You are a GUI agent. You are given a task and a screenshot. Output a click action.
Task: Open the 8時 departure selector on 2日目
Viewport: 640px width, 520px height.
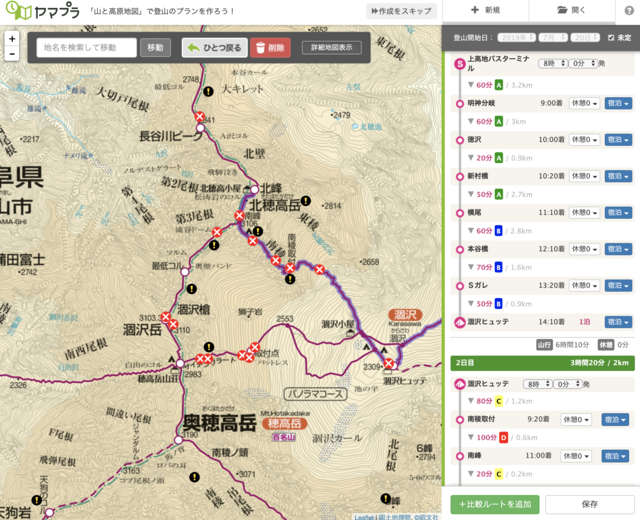pyautogui.click(x=538, y=384)
